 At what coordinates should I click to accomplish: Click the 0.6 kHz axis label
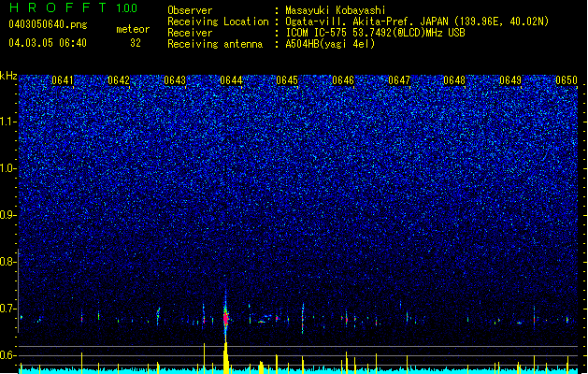point(8,355)
